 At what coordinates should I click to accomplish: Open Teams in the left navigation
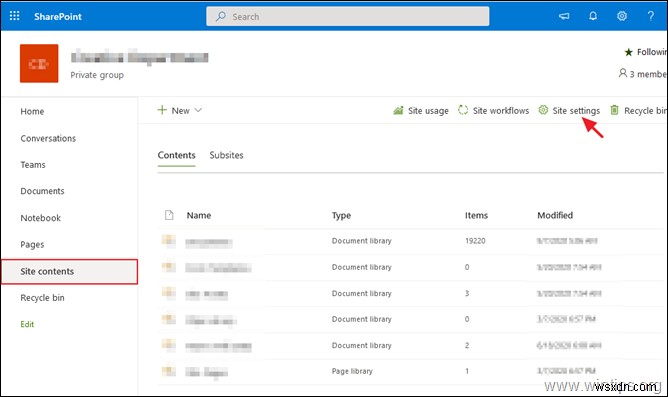coord(33,165)
